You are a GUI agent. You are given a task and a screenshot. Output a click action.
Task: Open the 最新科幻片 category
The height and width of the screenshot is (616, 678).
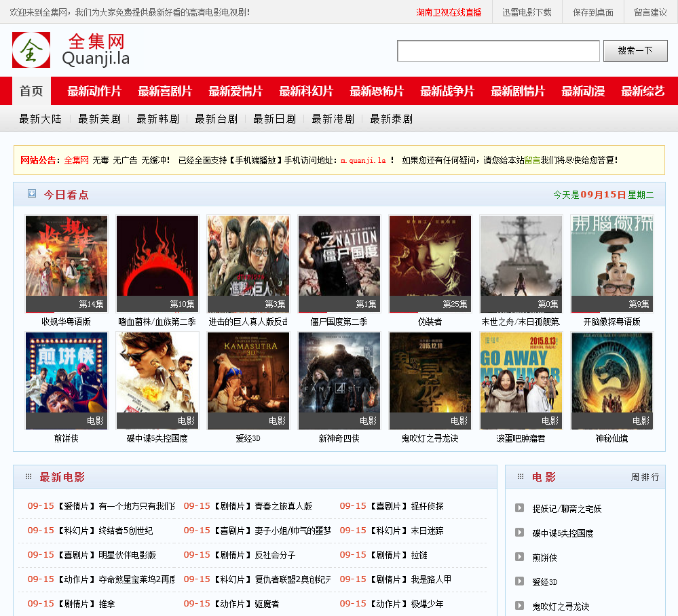(306, 91)
